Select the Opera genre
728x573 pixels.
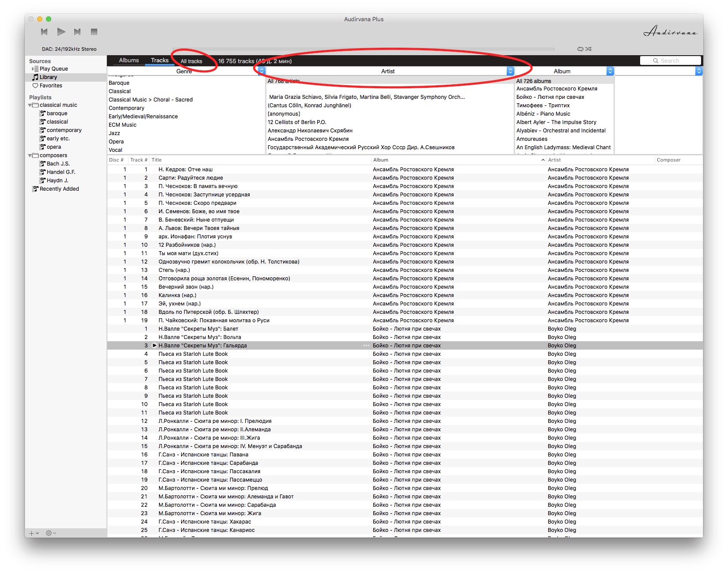click(116, 142)
